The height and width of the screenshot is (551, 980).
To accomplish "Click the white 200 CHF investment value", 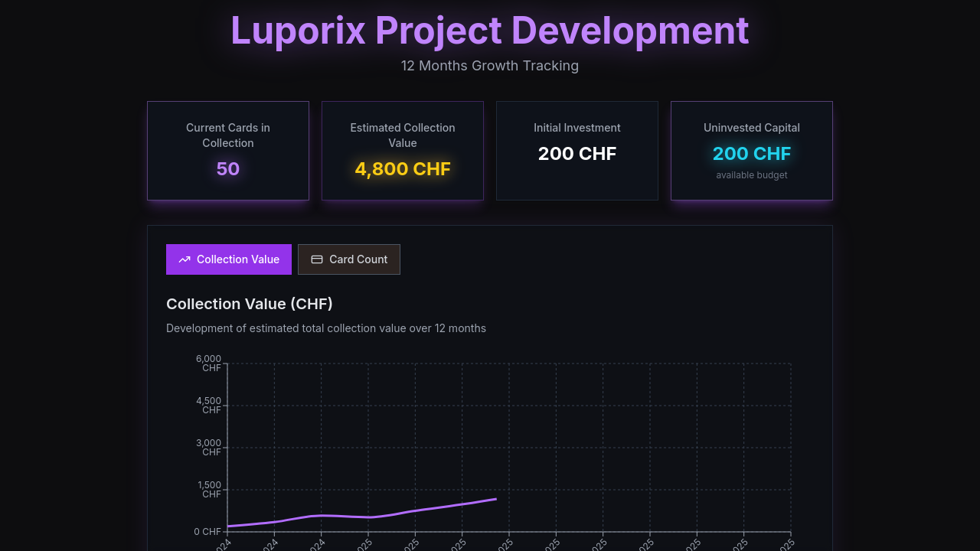I will [x=577, y=154].
